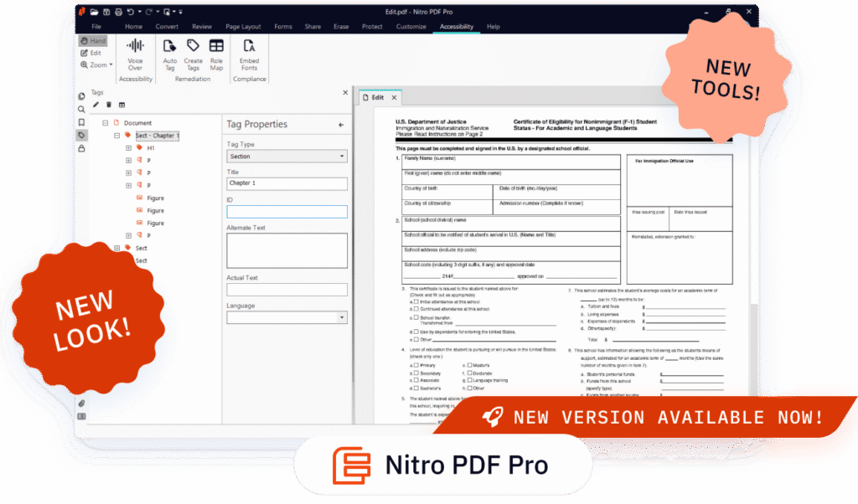Screen dimensions: 858x504
Task: Tick the Use by dependents checkbox
Action: coord(416,332)
